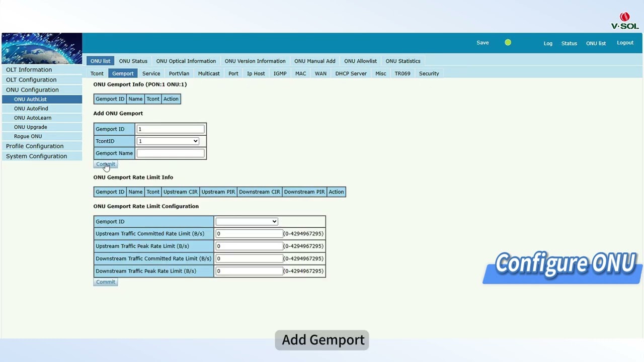The width and height of the screenshot is (644, 362).
Task: Focus the Gemport ID input field
Action: point(171,129)
